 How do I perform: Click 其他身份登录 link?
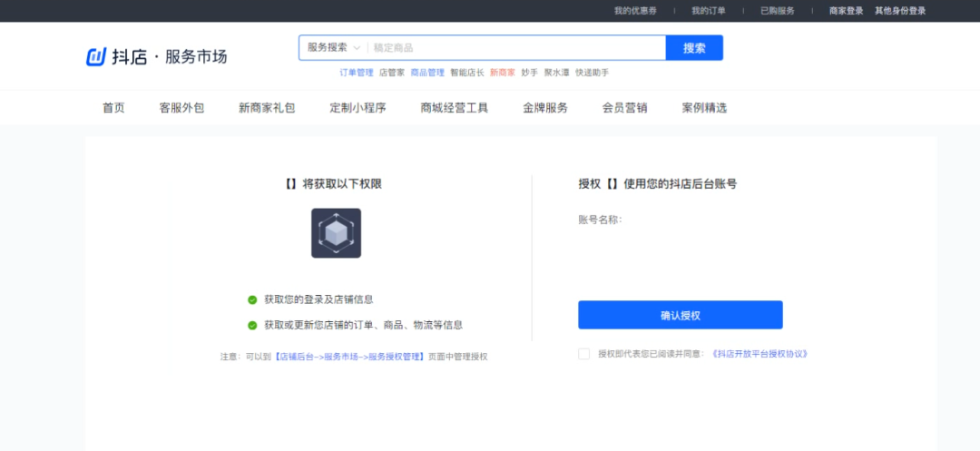[x=900, y=11]
